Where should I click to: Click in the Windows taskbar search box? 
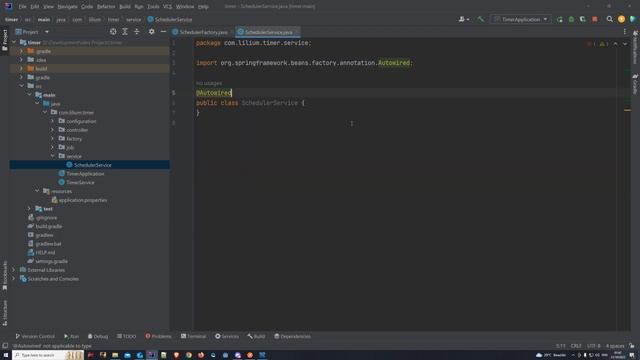pos(48,355)
